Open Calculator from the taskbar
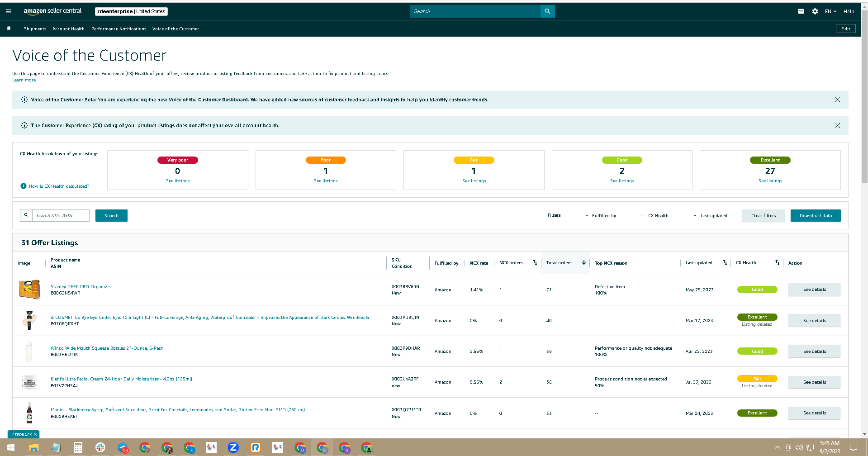868x456 pixels. point(78,447)
